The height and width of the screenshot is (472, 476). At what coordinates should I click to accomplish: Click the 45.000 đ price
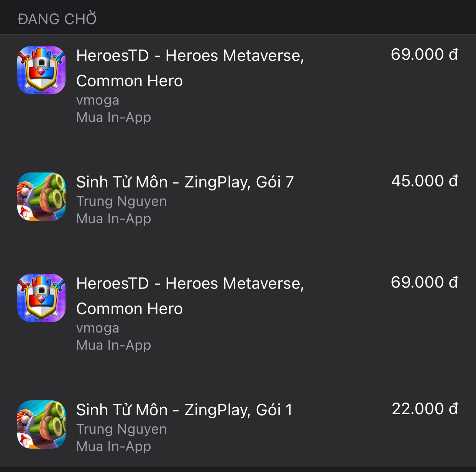[x=424, y=181]
